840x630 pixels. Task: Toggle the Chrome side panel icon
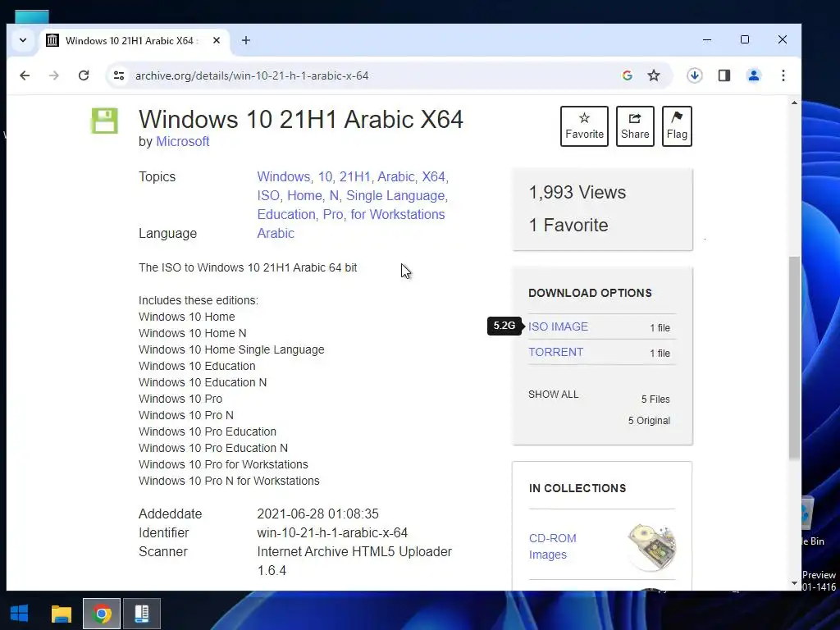tap(724, 75)
